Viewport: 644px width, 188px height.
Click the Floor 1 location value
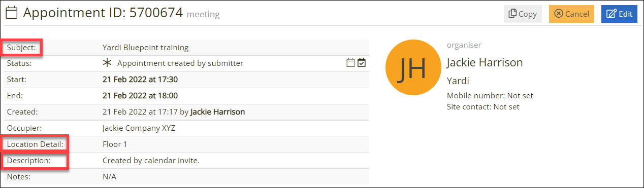click(115, 144)
